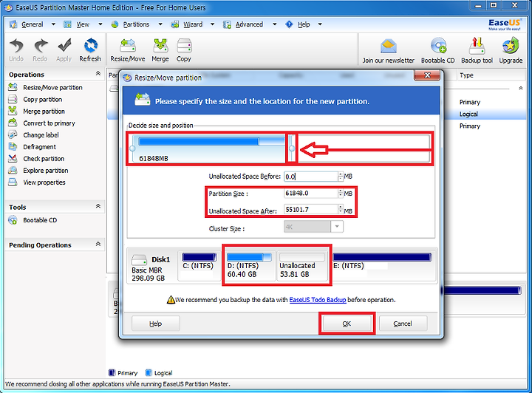
Task: Focus the Partition Size field
Action: click(311, 194)
